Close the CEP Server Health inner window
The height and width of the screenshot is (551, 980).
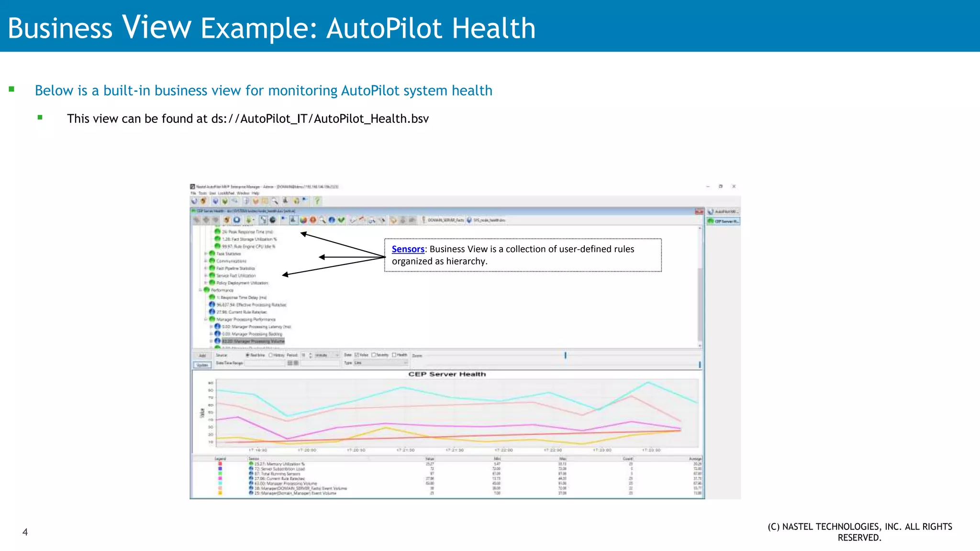[x=699, y=211]
